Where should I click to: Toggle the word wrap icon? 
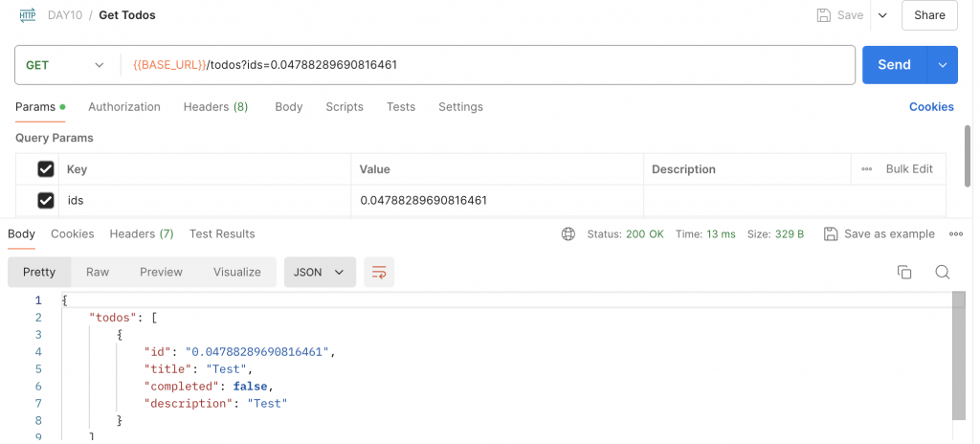379,272
